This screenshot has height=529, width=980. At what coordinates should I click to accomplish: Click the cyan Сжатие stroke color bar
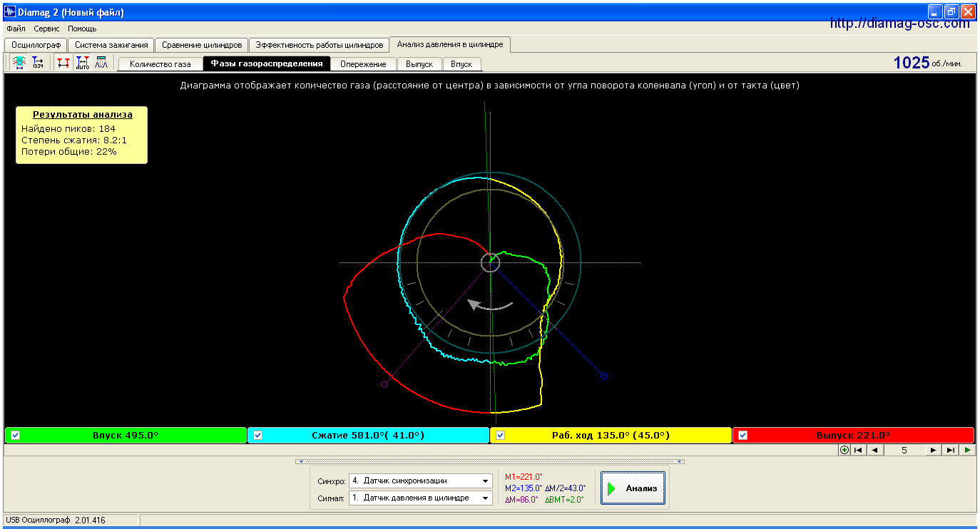(x=368, y=436)
